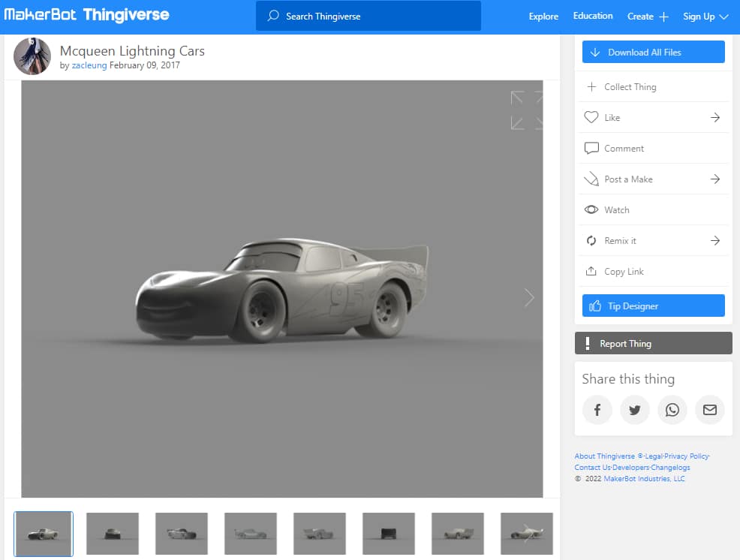Click the plus icon for Collect Thing
Viewport: 740px width, 560px height.
click(591, 86)
